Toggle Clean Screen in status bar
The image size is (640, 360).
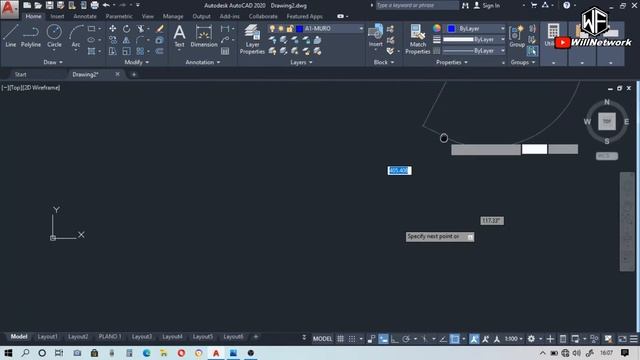622,339
